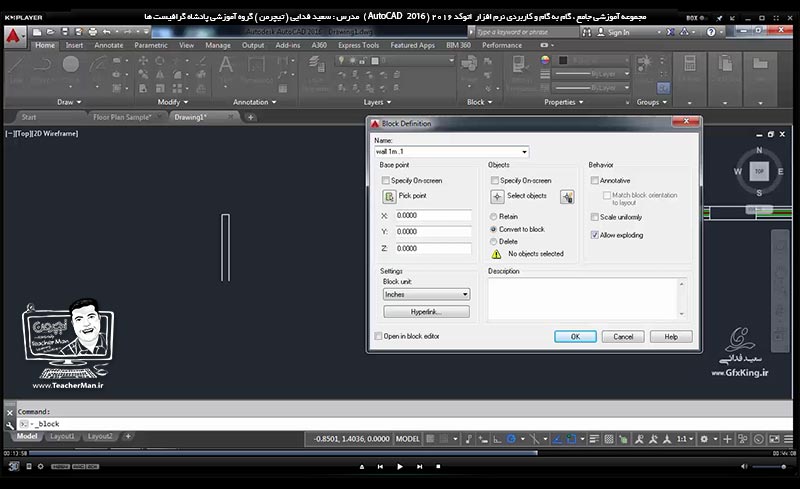Click the workspace switching gear in status bar
This screenshot has height=489, width=800.
(x=704, y=439)
